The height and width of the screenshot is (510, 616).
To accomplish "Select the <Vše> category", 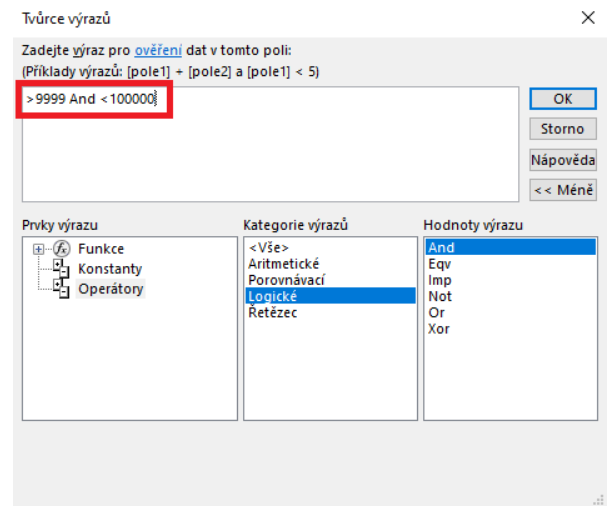I will [268, 247].
